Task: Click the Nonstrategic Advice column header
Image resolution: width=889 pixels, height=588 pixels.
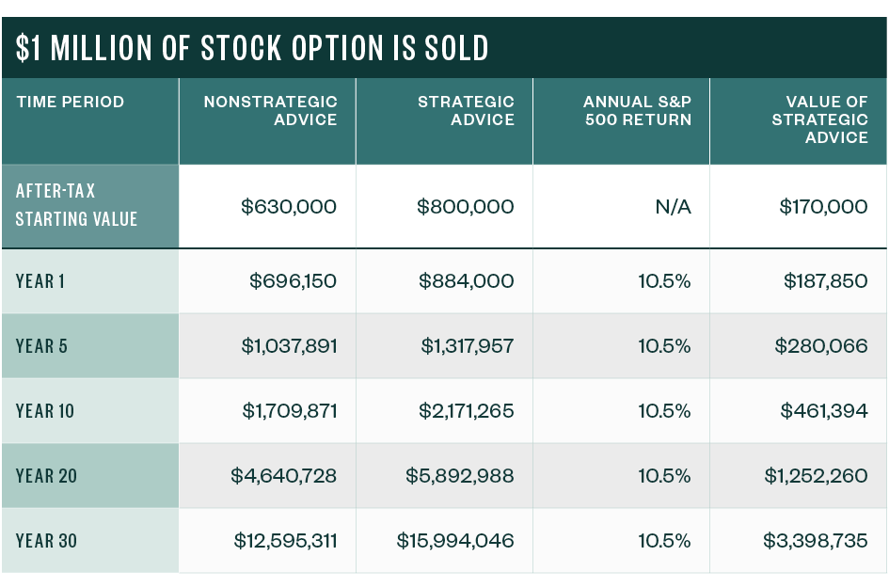Action: click(270, 111)
